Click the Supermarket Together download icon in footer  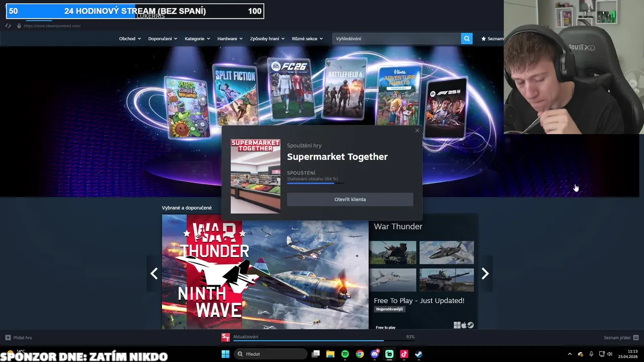[x=226, y=337]
